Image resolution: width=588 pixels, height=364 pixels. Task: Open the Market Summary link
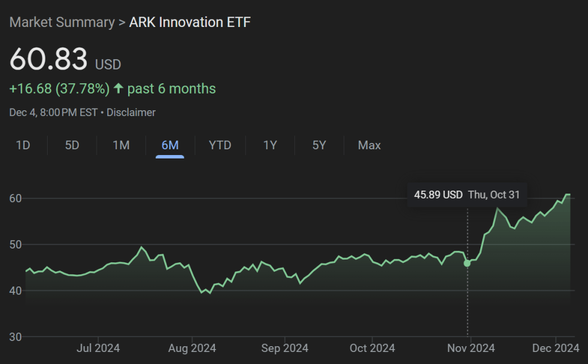[x=62, y=22]
